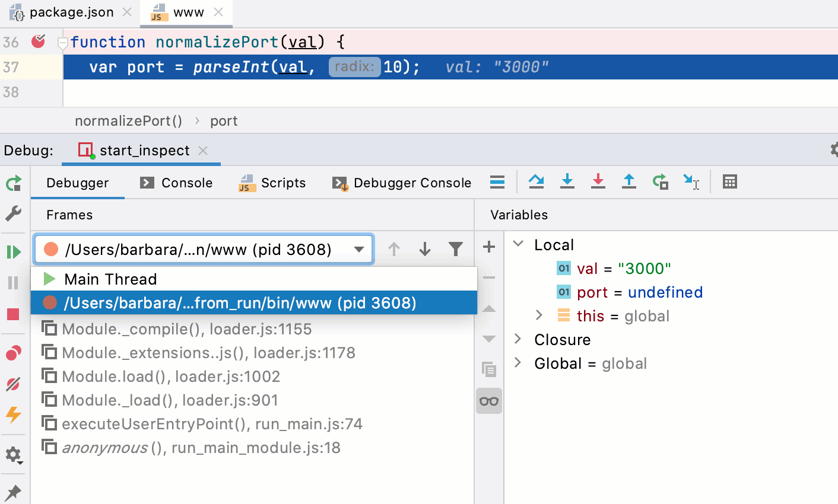This screenshot has height=504, width=838.
Task: Select the executeUserEntryPoint() frame
Action: pyautogui.click(x=252, y=423)
